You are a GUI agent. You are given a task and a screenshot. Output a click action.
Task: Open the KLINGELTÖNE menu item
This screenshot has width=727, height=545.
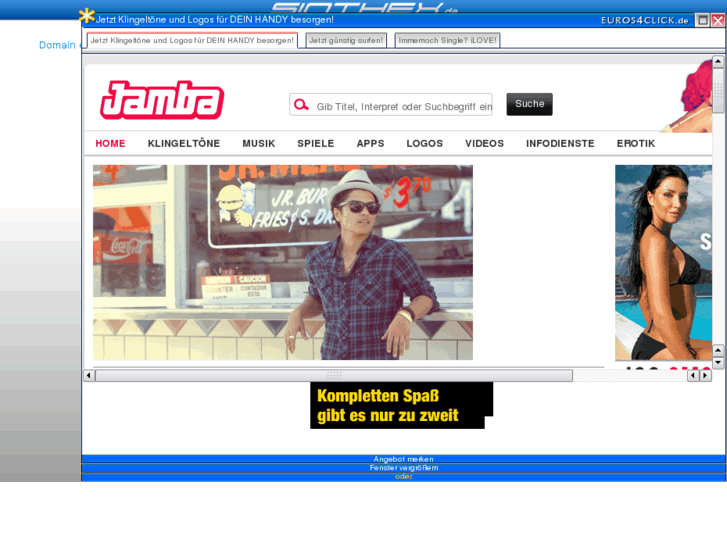coord(184,143)
